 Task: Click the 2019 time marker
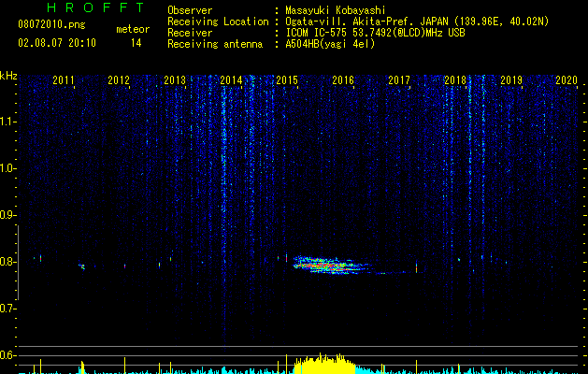tap(511, 80)
